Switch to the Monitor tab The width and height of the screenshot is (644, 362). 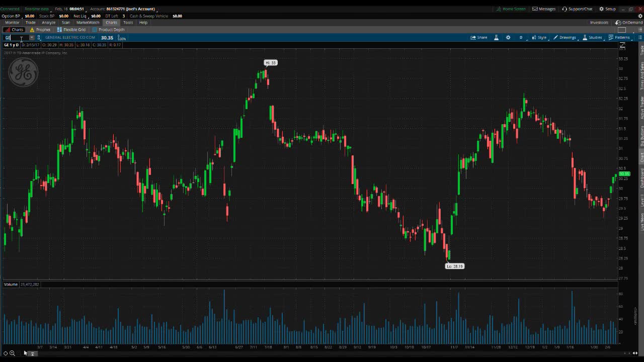(12, 23)
